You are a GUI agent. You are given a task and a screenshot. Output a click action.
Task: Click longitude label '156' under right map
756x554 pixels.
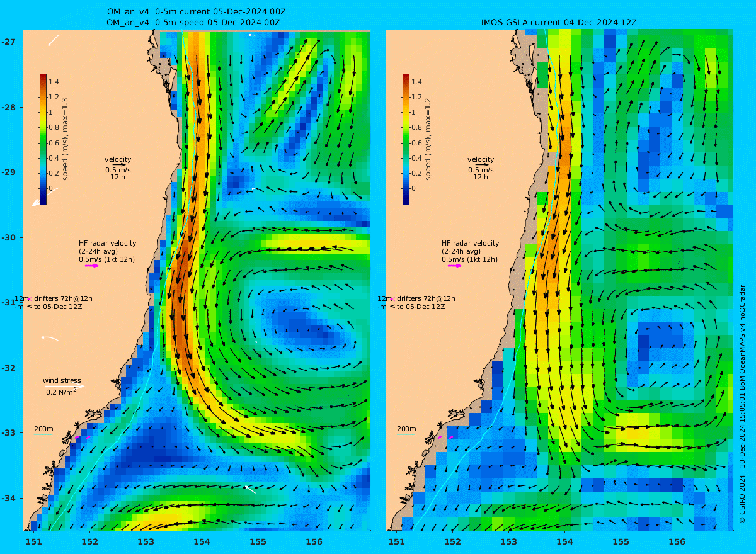[x=677, y=541]
